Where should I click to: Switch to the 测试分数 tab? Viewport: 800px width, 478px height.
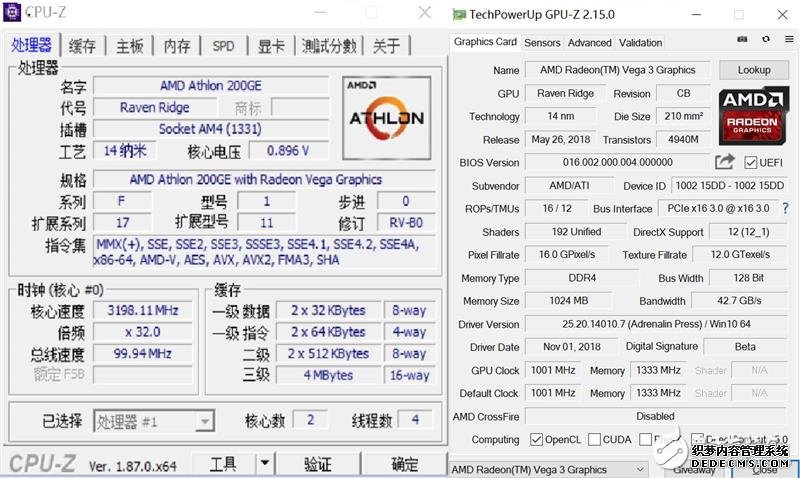pos(329,46)
